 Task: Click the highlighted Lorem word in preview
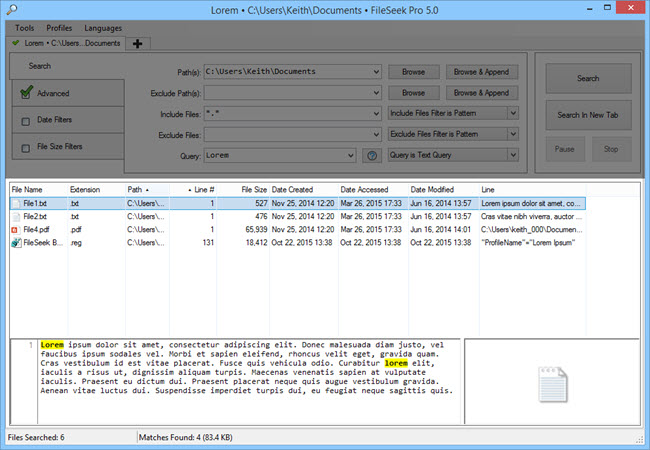tap(52, 345)
